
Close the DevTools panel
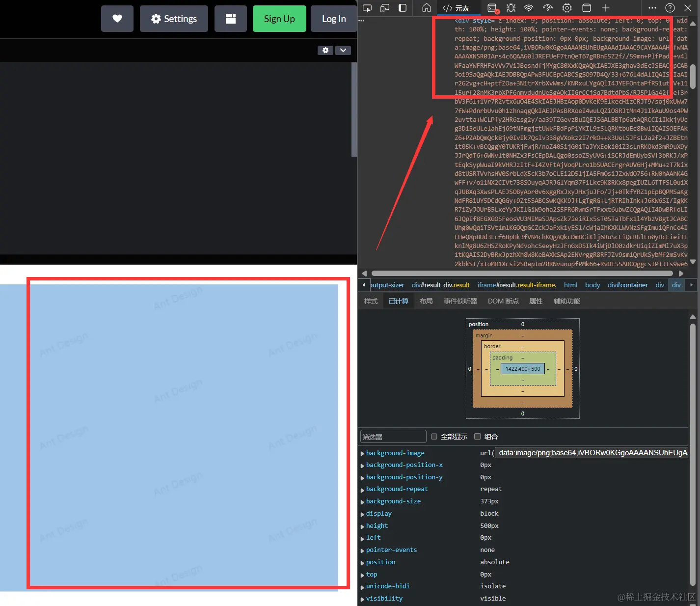[x=688, y=8]
